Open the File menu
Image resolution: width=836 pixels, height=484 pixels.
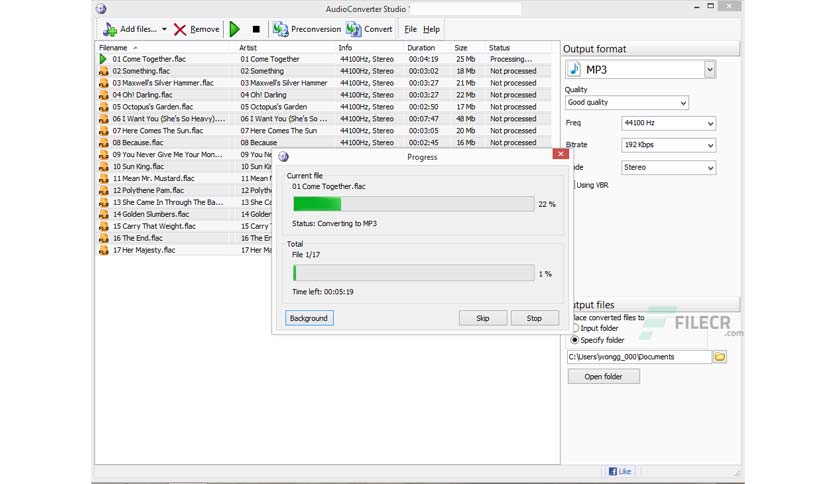[x=411, y=29]
